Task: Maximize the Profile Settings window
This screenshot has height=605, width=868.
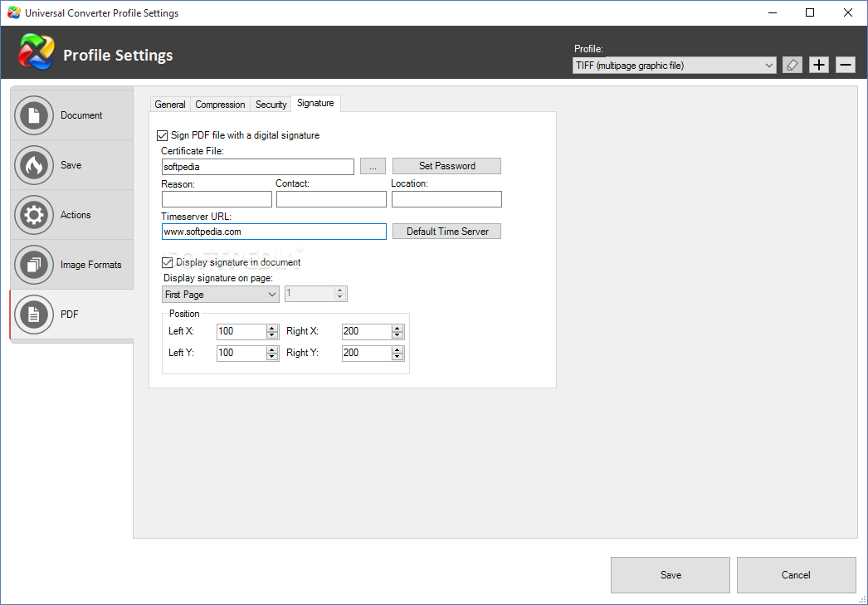Action: pos(810,12)
